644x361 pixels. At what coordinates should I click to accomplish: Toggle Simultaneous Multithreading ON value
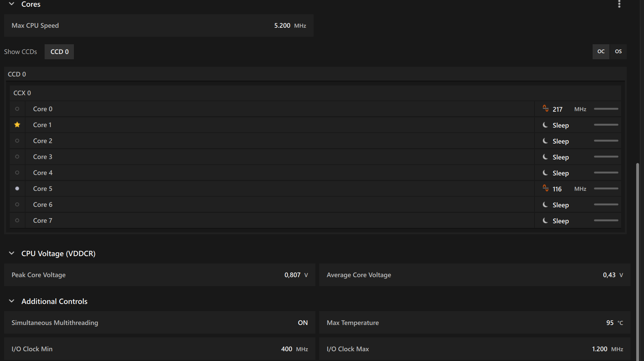pyautogui.click(x=303, y=323)
